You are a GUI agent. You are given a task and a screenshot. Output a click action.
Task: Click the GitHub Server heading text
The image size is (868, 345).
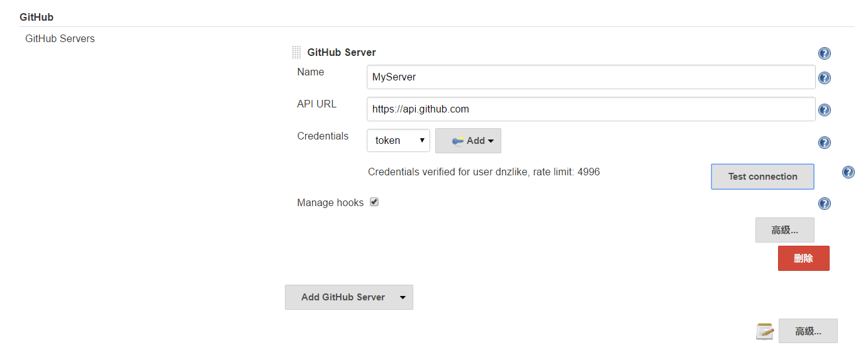coord(342,52)
